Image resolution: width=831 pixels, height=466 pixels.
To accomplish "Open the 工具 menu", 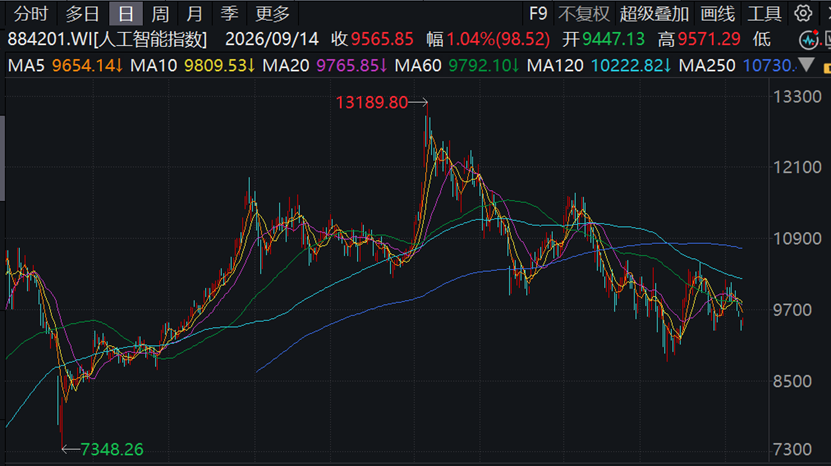I will [x=764, y=14].
